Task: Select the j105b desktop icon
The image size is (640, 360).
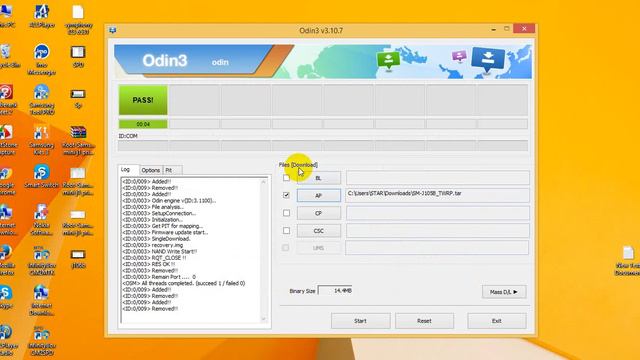Action: point(78,259)
